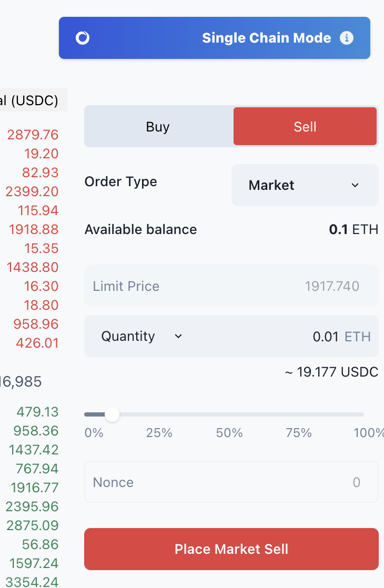Expand the Quantity unit dropdown
Image resolution: width=384 pixels, height=588 pixels.
coord(142,336)
